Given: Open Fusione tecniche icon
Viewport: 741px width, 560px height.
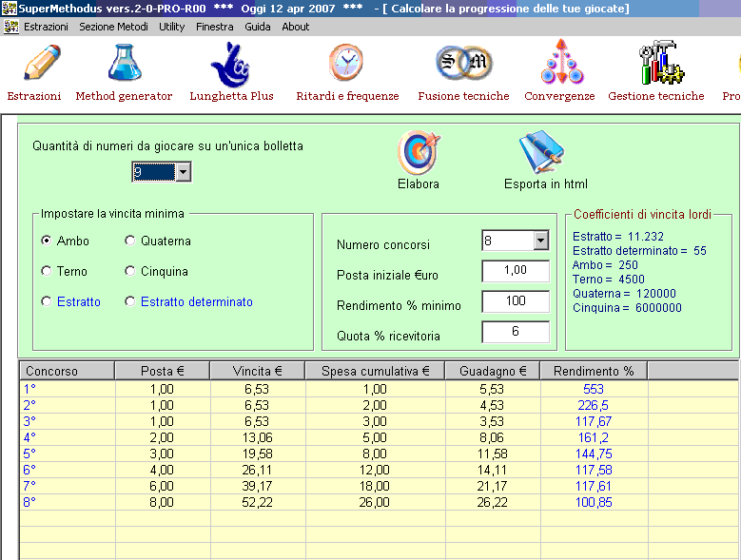Looking at the screenshot, I should coord(463,63).
